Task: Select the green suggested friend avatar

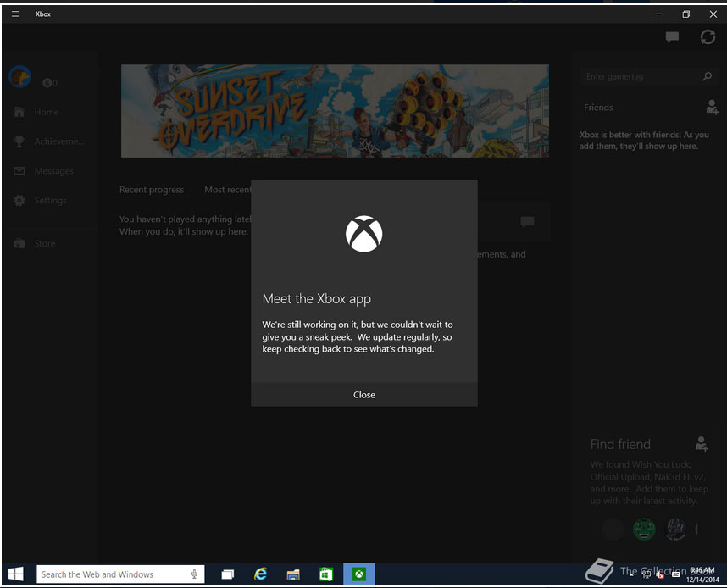Action: pyautogui.click(x=644, y=530)
